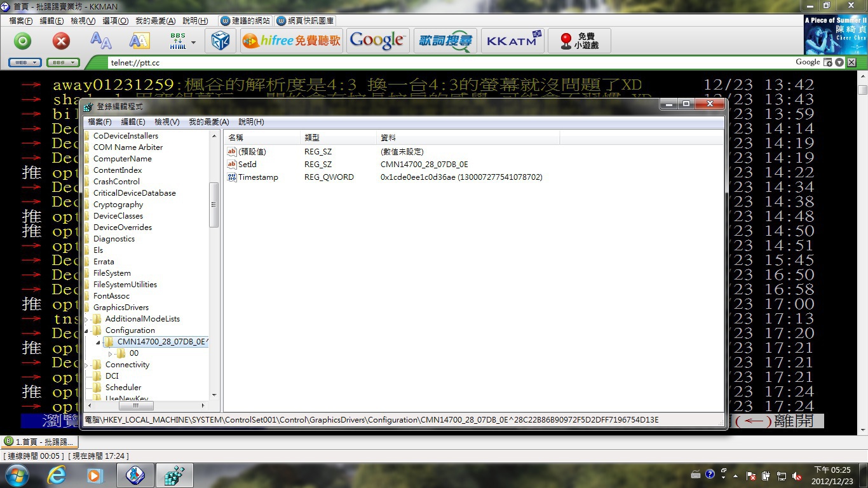Open the BBS mode dropdown
868x488 pixels.
click(63, 62)
